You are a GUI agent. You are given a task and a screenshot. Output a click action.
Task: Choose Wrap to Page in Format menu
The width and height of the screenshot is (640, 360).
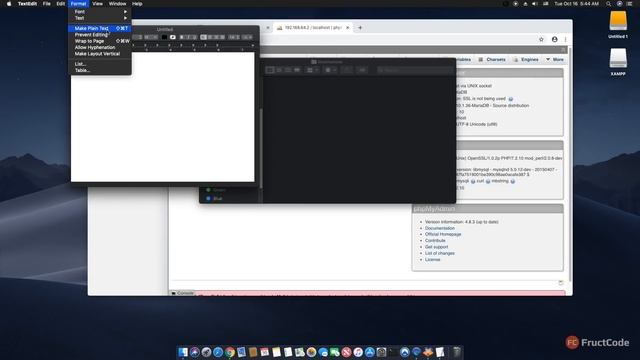click(100, 41)
